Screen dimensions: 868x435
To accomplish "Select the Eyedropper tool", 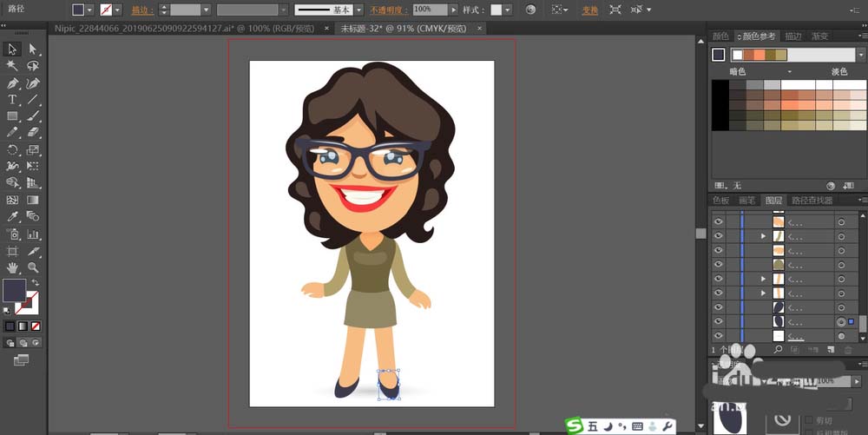I will 12,216.
